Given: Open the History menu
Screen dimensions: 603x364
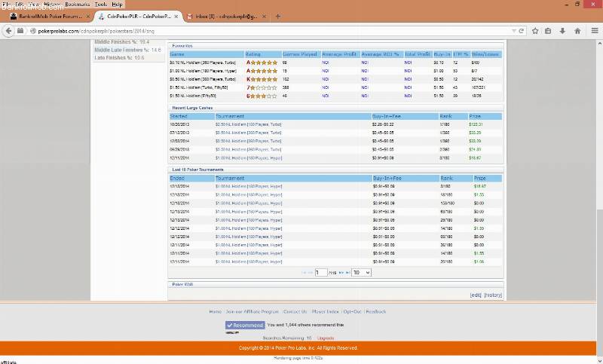Looking at the screenshot, I should (x=52, y=5).
